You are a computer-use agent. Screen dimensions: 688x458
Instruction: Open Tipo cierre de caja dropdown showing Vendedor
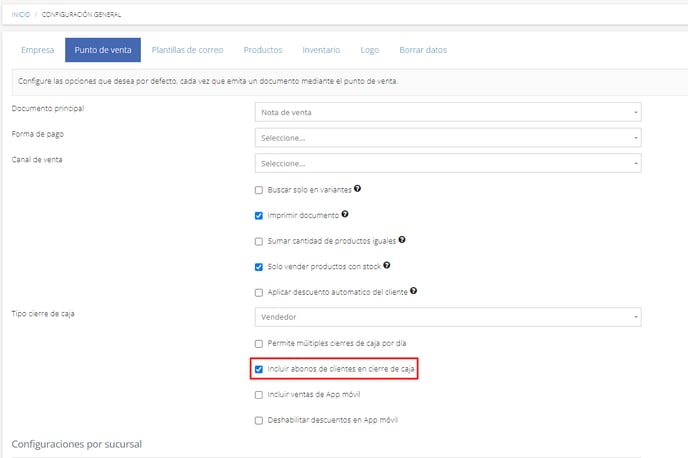[448, 317]
